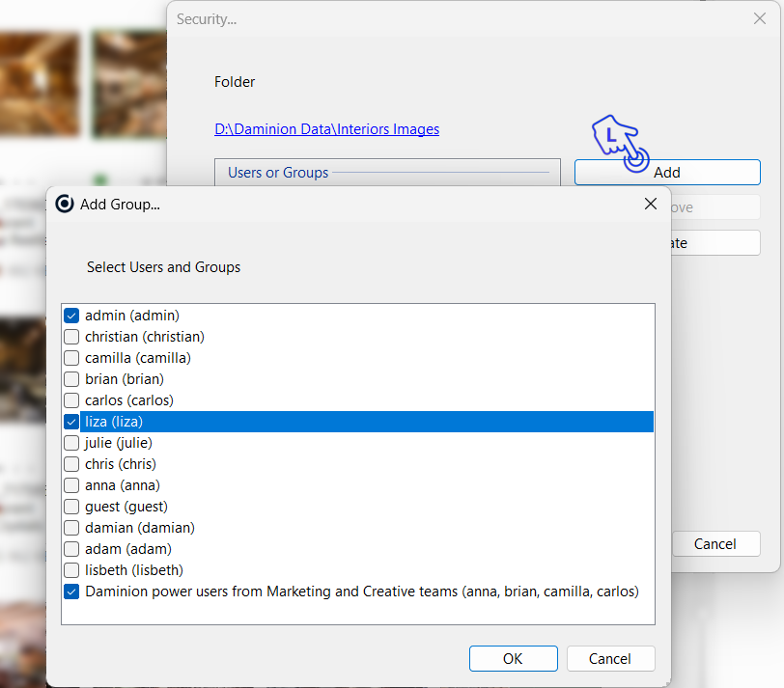This screenshot has width=784, height=688.
Task: Uncheck the liza (liza) checkbox
Action: tap(71, 422)
